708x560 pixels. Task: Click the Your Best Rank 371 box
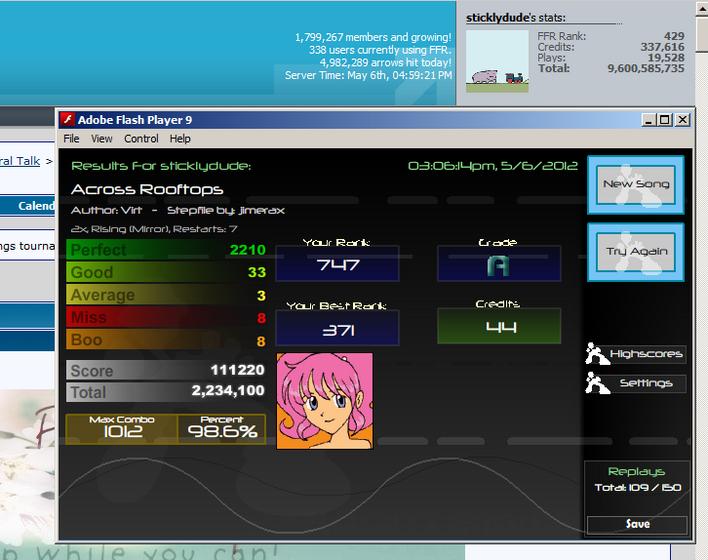coord(337,328)
